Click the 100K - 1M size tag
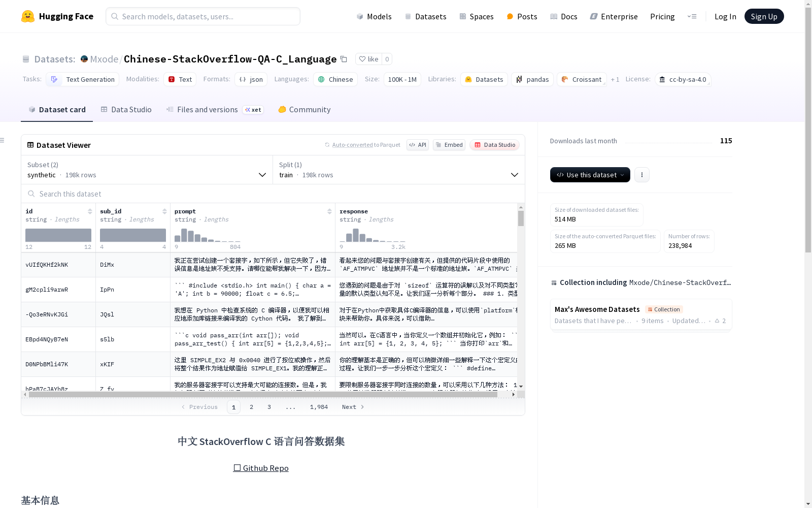The image size is (812, 508). (402, 79)
